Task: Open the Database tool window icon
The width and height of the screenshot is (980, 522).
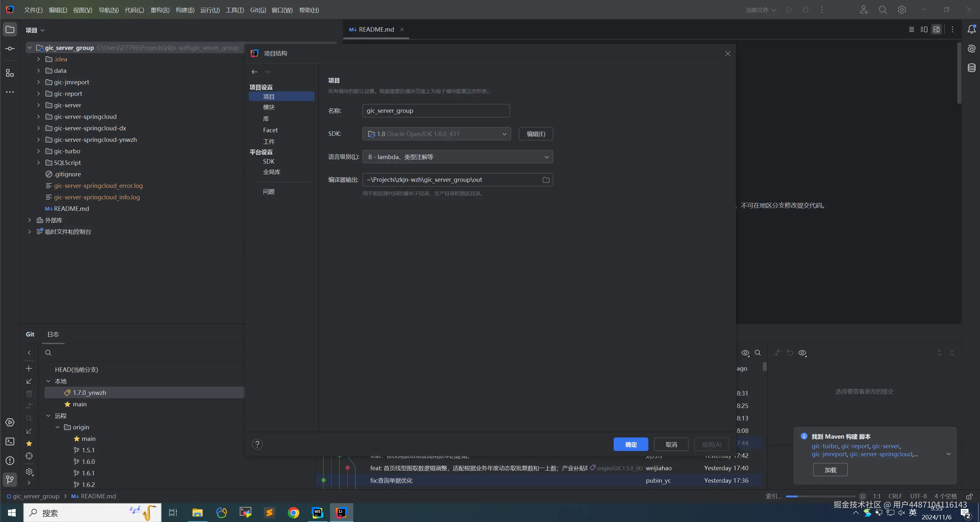Action: click(971, 68)
